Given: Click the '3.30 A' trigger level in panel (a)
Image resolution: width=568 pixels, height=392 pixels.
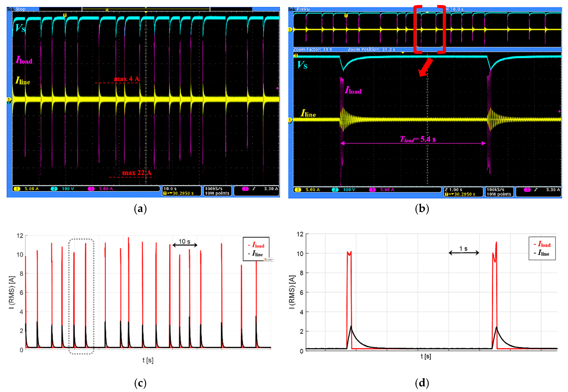Looking at the screenshot, I should (271, 189).
